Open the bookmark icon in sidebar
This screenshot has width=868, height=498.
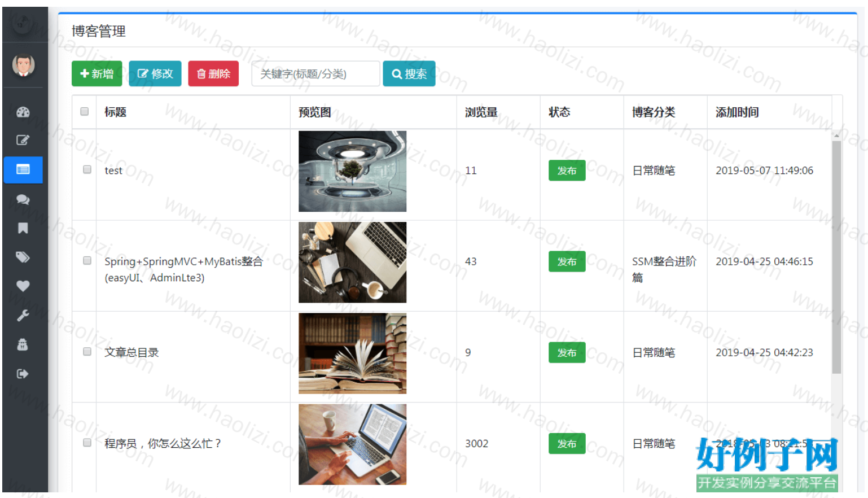(x=23, y=228)
